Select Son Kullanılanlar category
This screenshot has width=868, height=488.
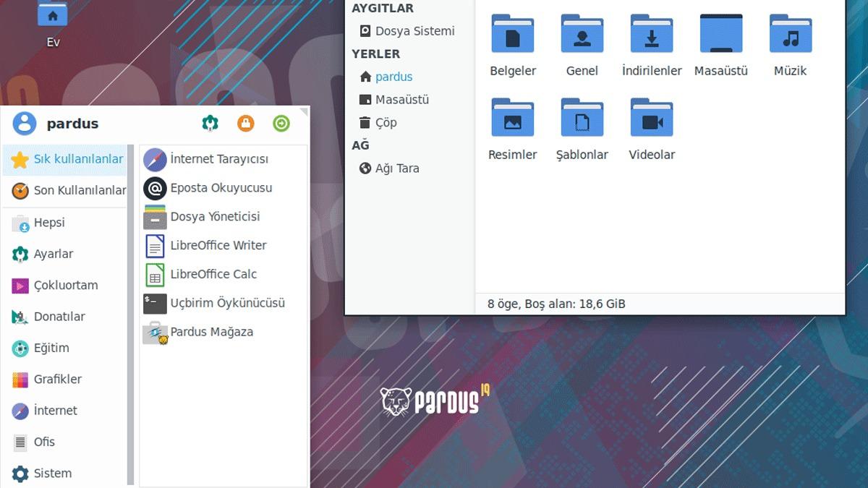point(65,191)
